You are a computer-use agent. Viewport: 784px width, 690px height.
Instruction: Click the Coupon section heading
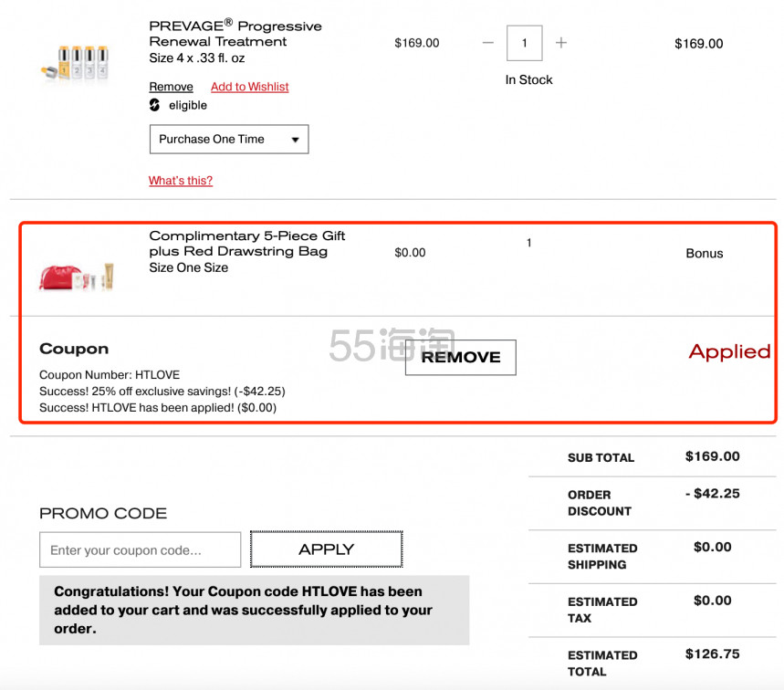click(x=74, y=349)
